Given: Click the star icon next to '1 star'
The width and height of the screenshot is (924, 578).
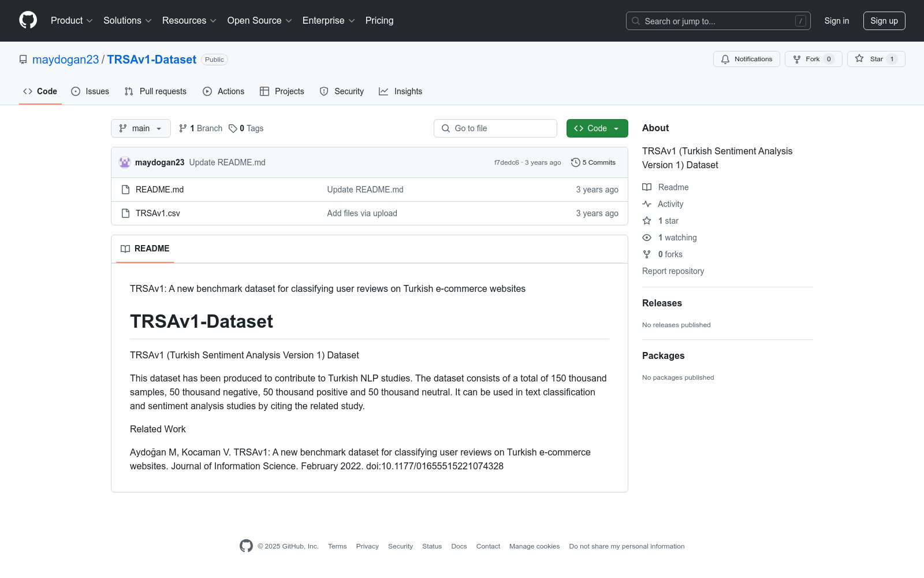Looking at the screenshot, I should (x=647, y=221).
